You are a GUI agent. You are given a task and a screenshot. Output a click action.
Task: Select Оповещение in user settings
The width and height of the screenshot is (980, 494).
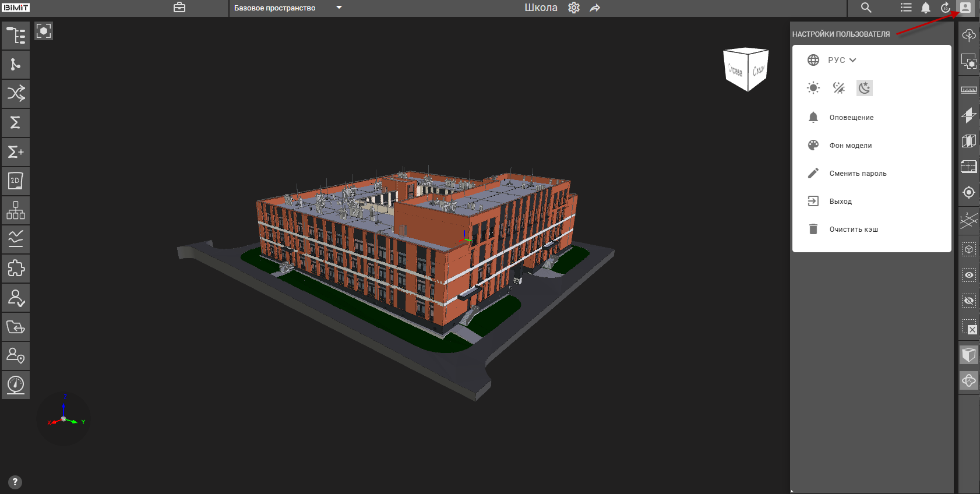tap(851, 118)
